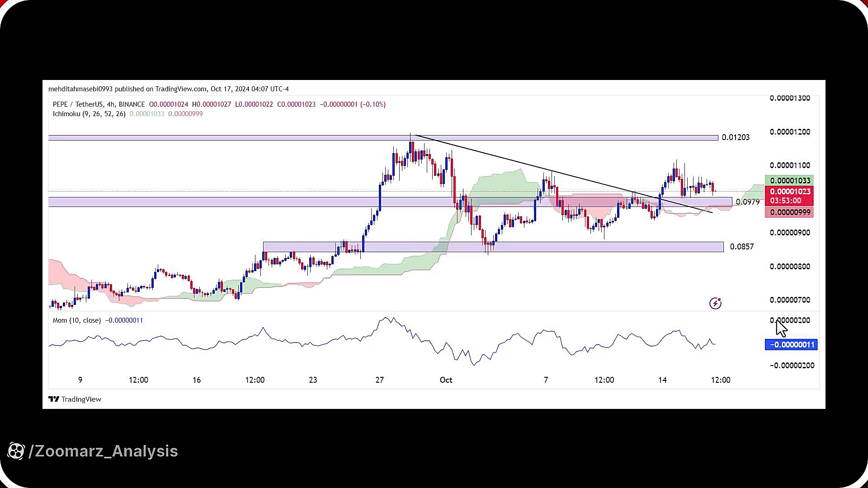
Task: Click green Ichimoku legend value 0.00001033
Action: coord(147,114)
